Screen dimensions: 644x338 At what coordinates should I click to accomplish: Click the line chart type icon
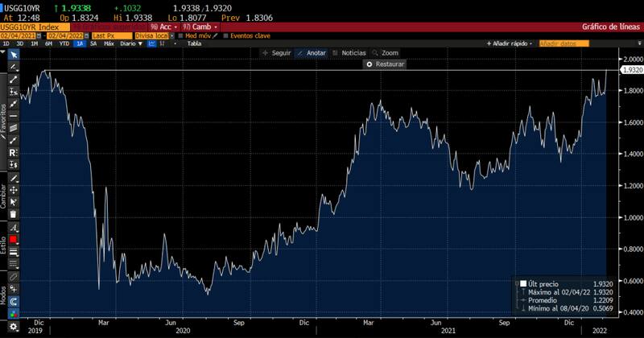pyautogui.click(x=151, y=44)
